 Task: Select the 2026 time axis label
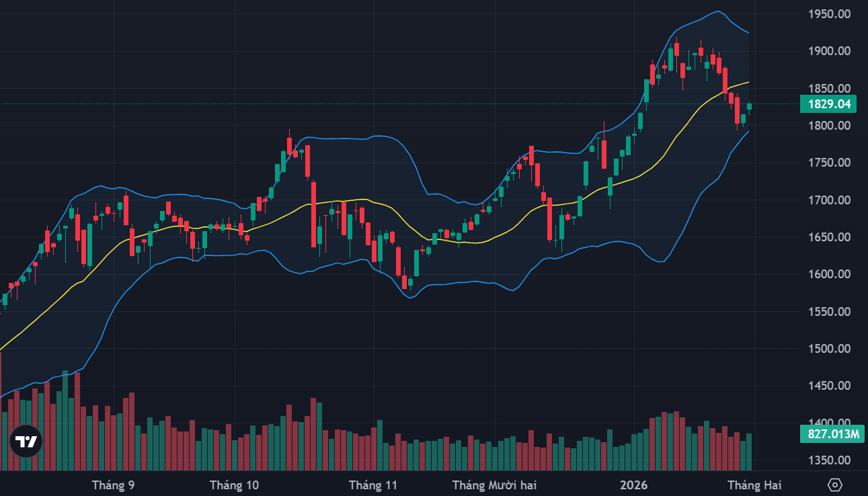(x=633, y=485)
